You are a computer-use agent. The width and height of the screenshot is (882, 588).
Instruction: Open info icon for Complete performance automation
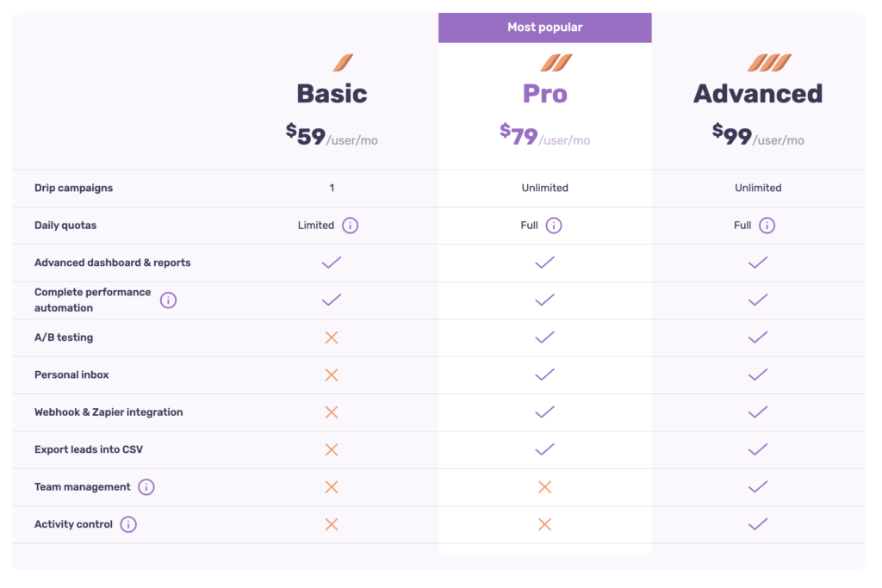(x=168, y=300)
